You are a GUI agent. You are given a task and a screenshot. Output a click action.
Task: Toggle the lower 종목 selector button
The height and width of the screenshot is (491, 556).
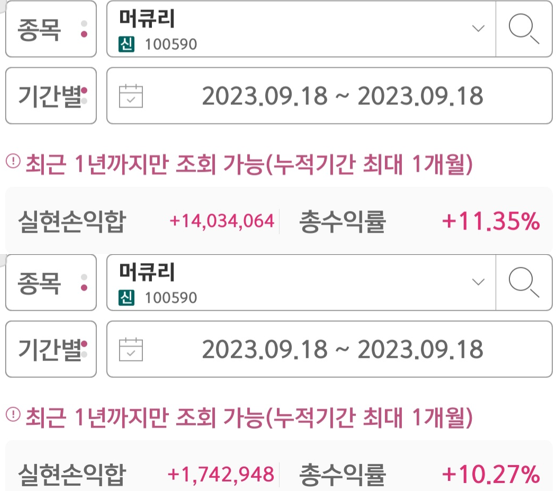pyautogui.click(x=51, y=283)
